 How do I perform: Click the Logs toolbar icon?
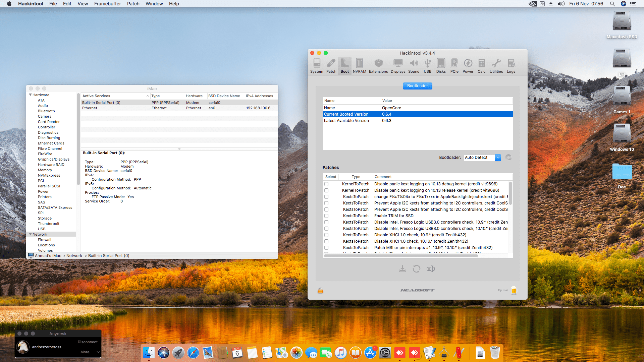coord(511,66)
